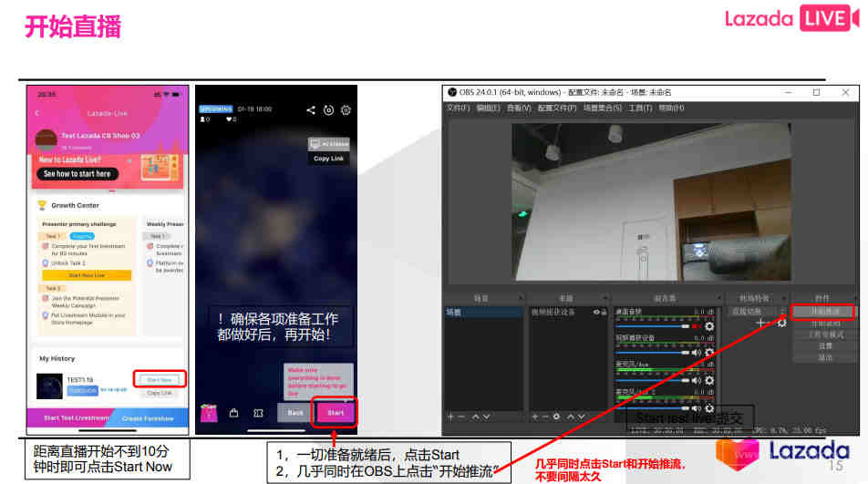Move scene down with the Scenes down arrow
This screenshot has width=868, height=484.
pos(486,417)
